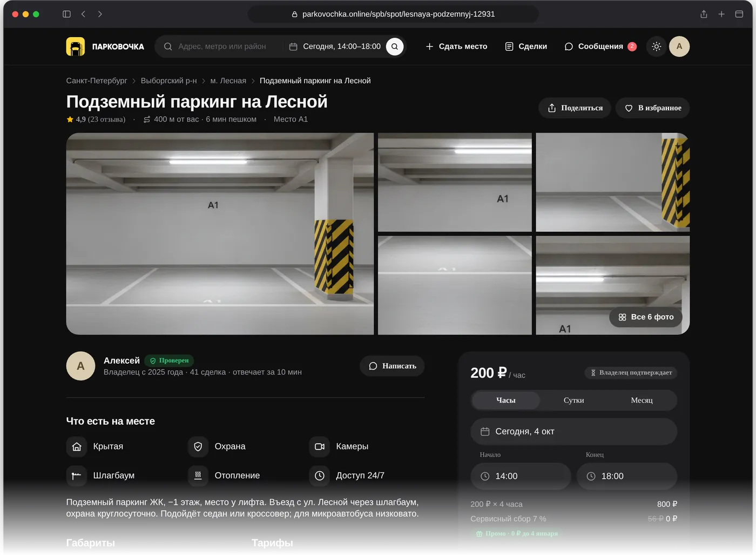Open the end time 18:00 selector
Viewport: 756px width, 555px height.
click(627, 476)
